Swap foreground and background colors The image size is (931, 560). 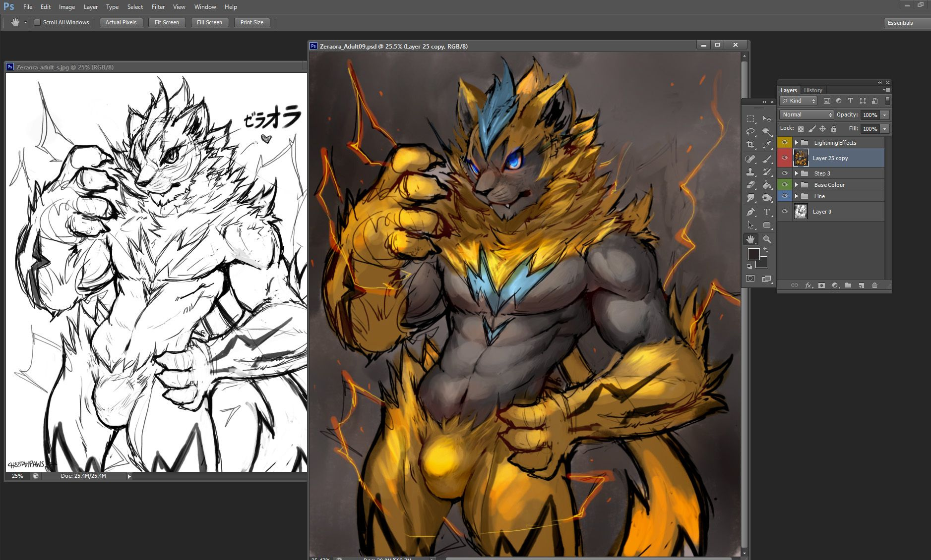766,250
